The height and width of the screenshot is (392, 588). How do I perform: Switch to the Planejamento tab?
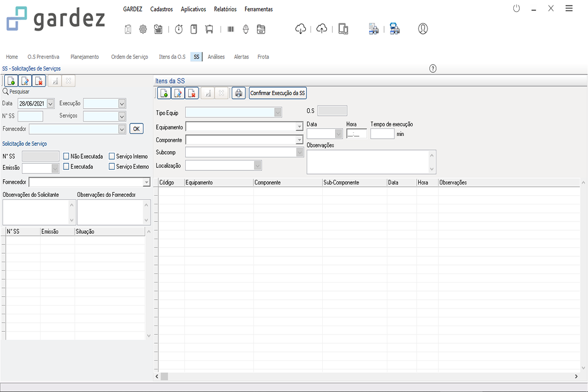85,56
